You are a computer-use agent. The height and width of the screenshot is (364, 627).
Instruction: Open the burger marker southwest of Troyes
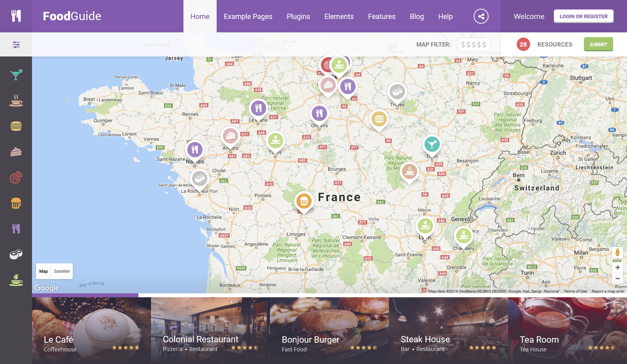pyautogui.click(x=379, y=119)
